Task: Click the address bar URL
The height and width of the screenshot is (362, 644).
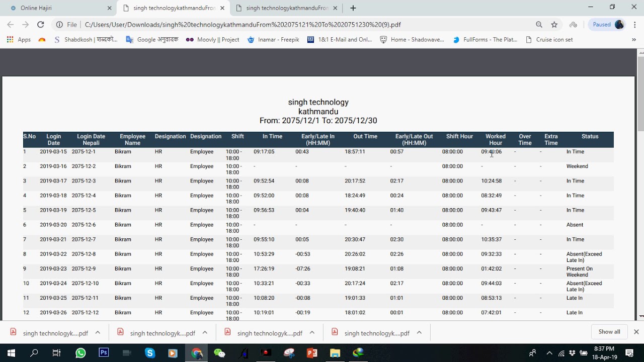Action: [243, 25]
